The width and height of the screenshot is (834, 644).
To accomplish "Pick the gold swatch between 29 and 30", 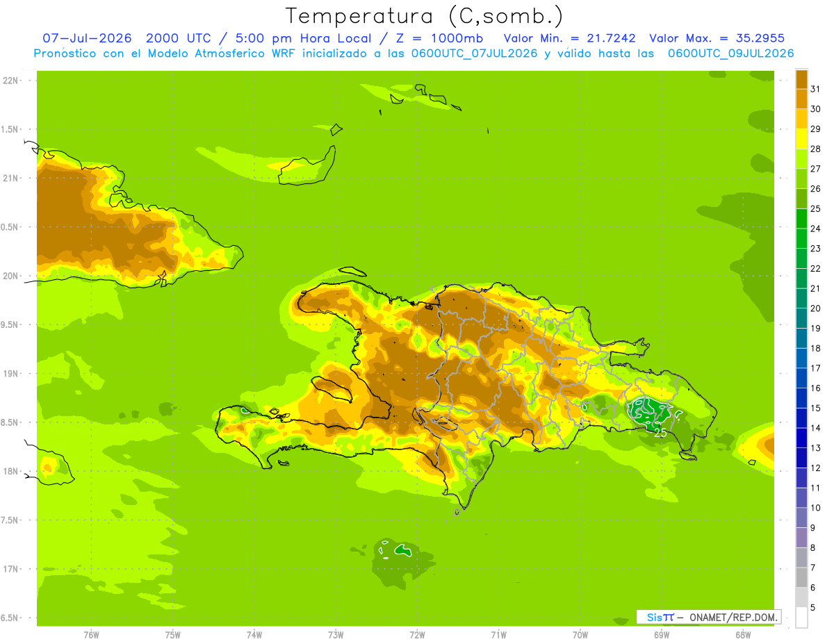I will pos(801,119).
